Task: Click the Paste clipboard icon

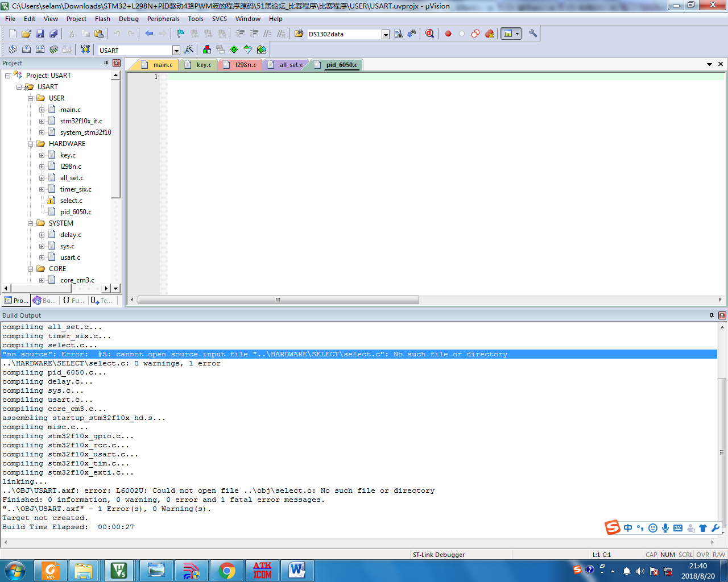Action: click(x=99, y=34)
